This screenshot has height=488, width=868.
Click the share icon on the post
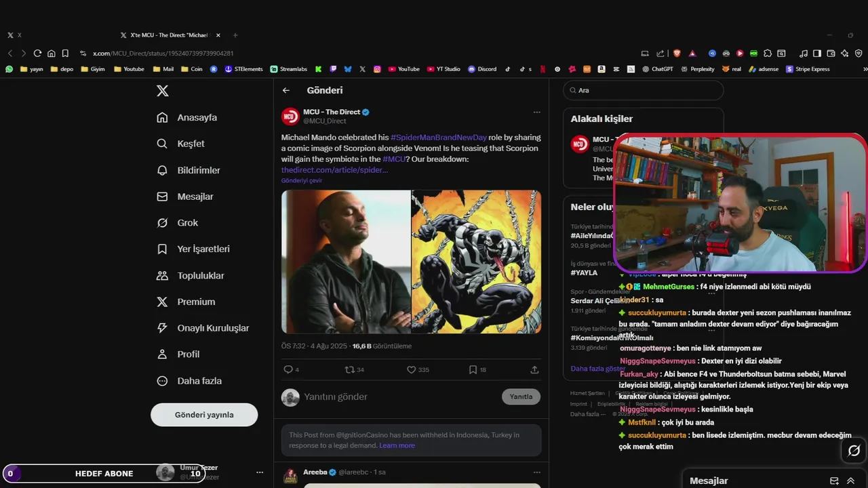(x=534, y=369)
